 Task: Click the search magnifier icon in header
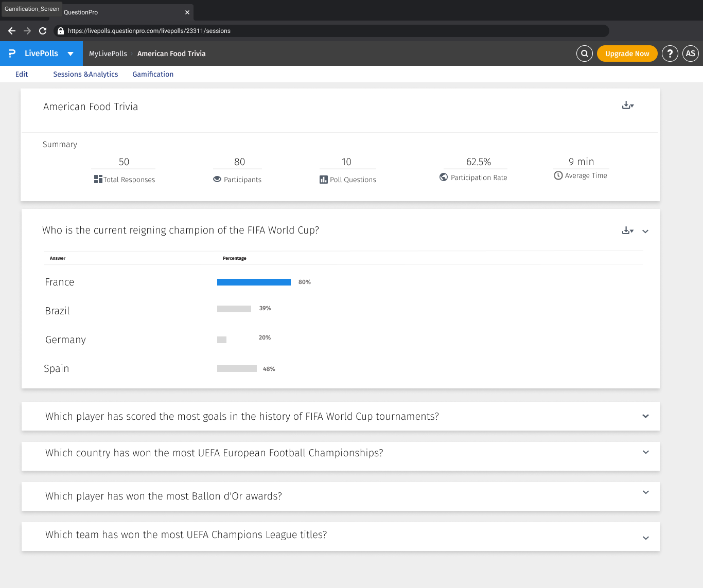click(584, 54)
